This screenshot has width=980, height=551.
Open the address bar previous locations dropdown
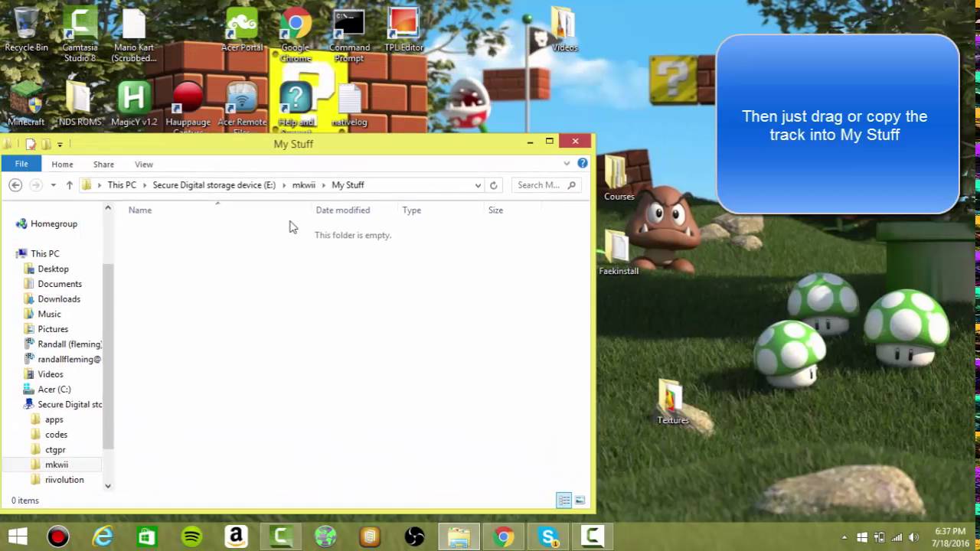tap(478, 185)
